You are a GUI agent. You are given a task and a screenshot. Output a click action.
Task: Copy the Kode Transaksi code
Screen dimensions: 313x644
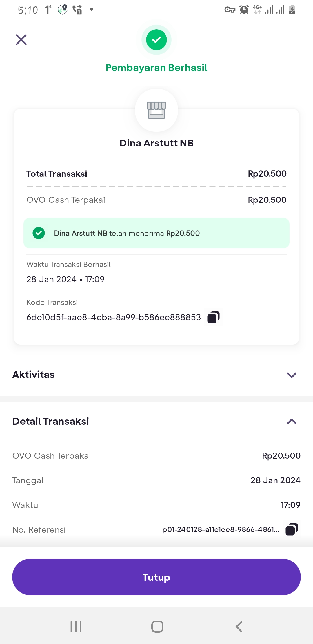point(214,317)
